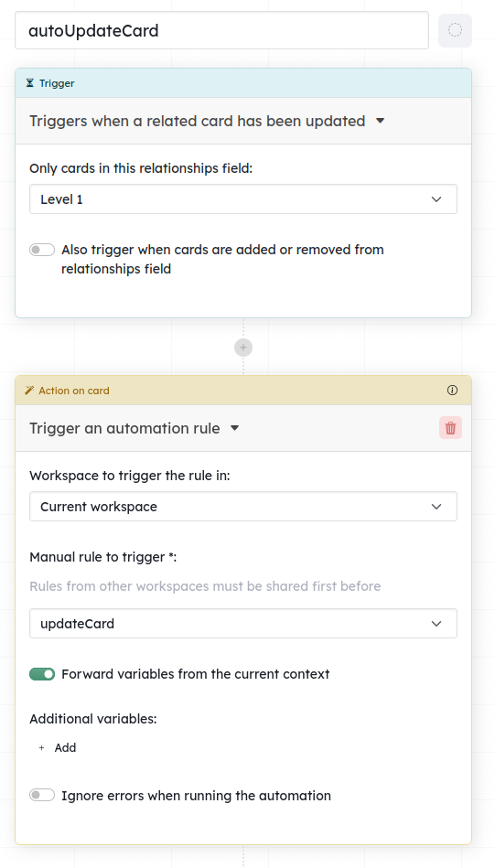Click the chevron in the Level 1 field
This screenshot has height=868, width=495.
tap(436, 199)
